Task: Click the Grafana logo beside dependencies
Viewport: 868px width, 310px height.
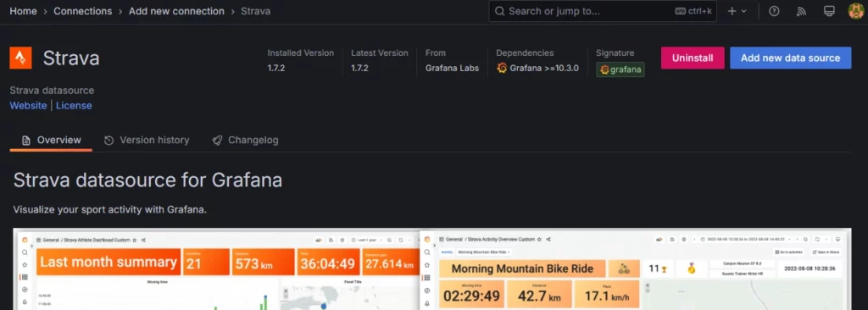Action: (x=502, y=68)
